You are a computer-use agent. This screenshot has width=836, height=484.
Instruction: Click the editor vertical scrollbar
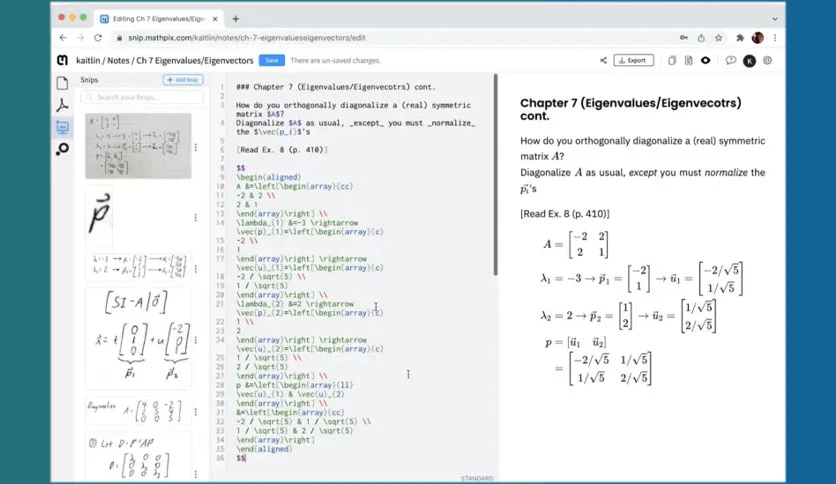[495, 175]
